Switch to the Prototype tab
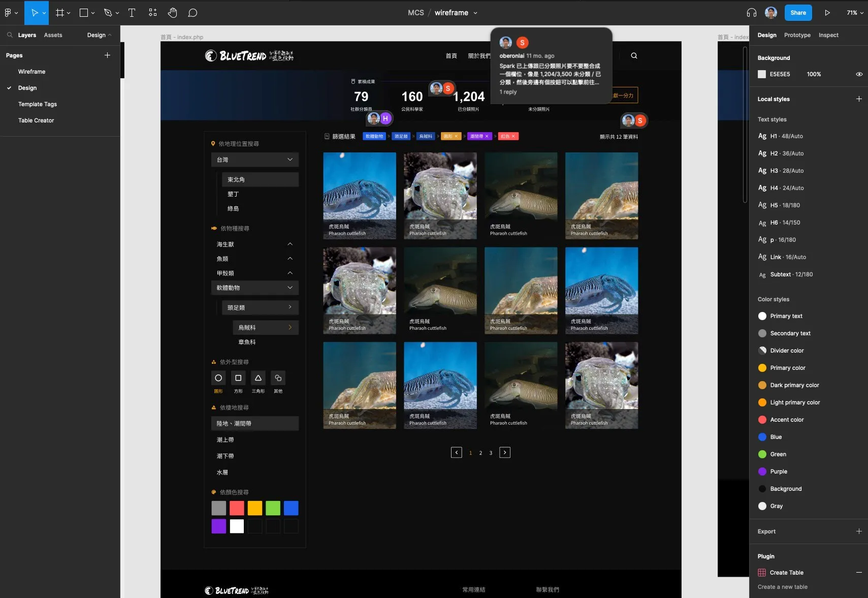The height and width of the screenshot is (598, 868). (x=796, y=35)
